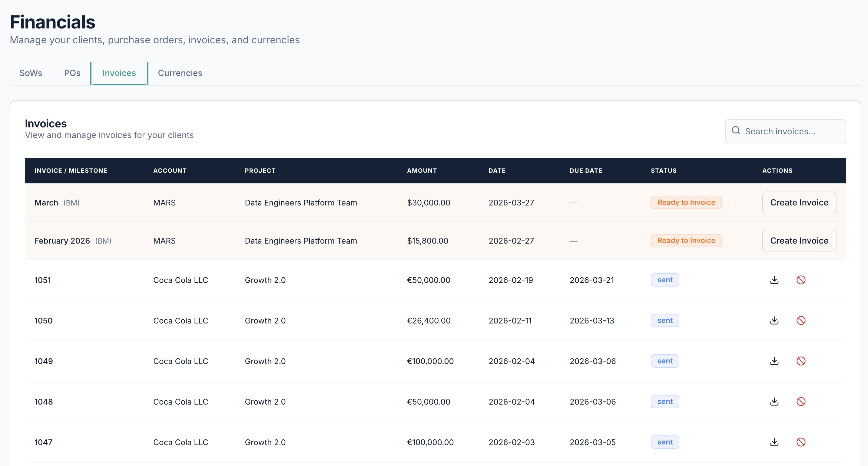This screenshot has width=868, height=466.
Task: Click the sent status of invoice 1051
Action: coord(665,280)
